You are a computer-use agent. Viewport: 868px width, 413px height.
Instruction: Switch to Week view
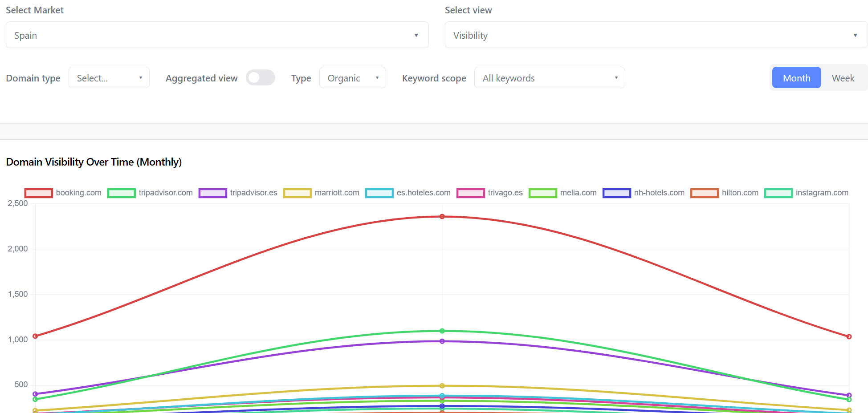coord(843,78)
